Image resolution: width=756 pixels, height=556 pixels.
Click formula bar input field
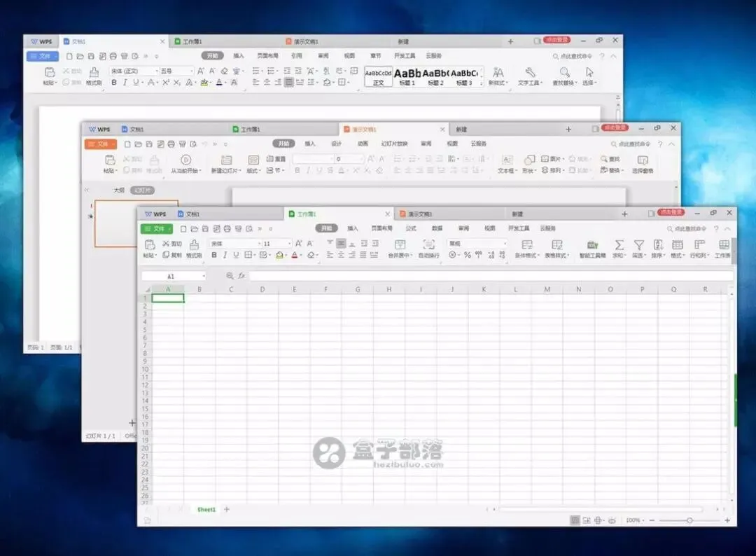(x=491, y=276)
